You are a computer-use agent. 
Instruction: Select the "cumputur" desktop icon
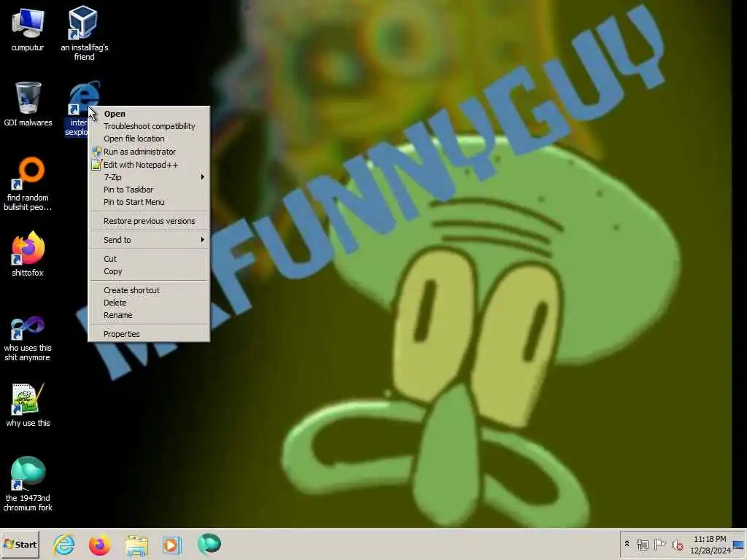pos(28,28)
